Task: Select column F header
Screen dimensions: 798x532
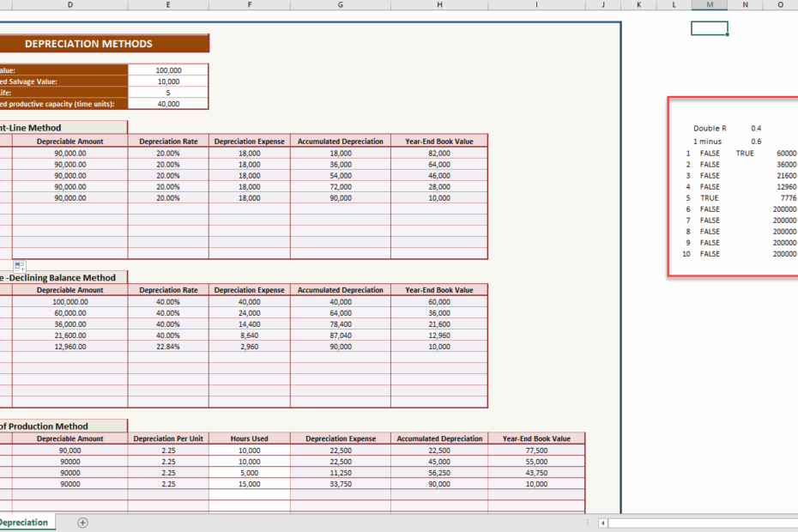Action: pos(250,4)
